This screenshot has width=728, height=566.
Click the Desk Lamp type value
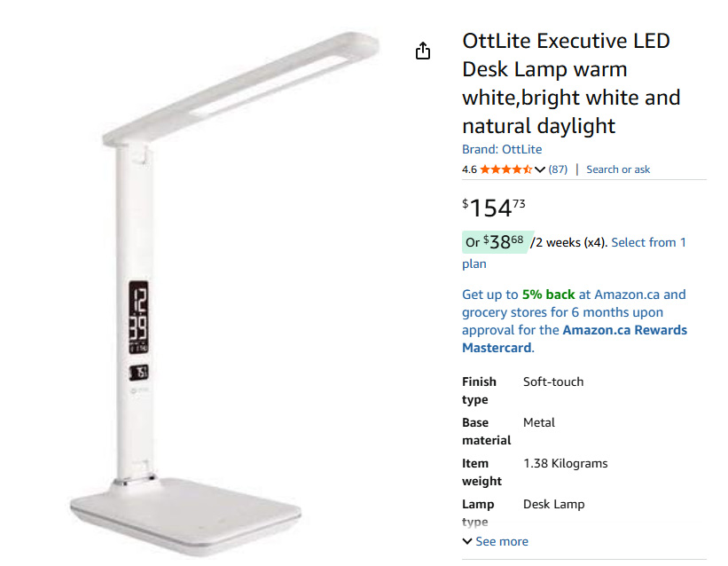coord(553,504)
